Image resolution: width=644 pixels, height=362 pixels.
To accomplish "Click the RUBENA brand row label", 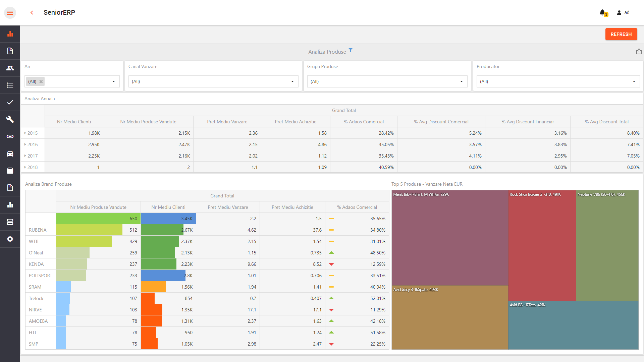I will tap(38, 230).
